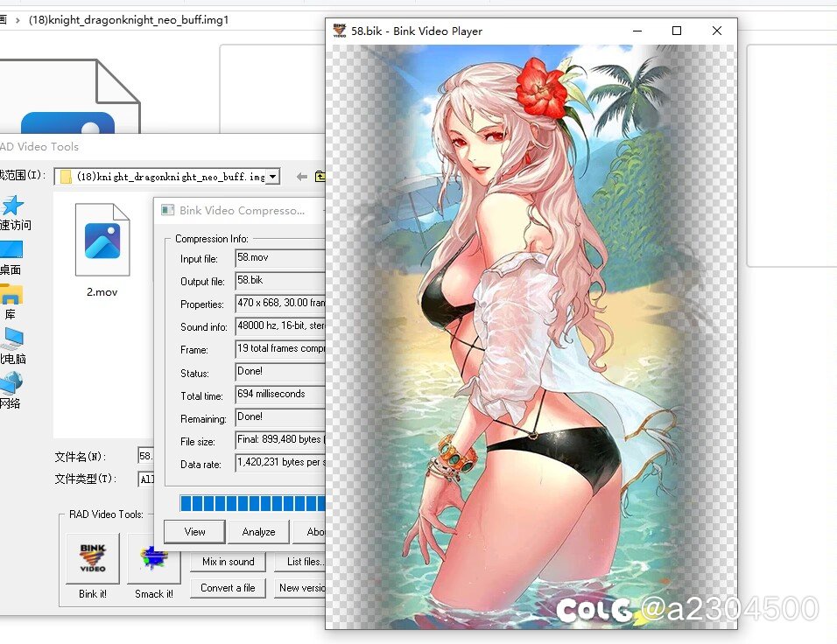Click the Convert a file button
This screenshot has height=644, width=837.
[228, 588]
